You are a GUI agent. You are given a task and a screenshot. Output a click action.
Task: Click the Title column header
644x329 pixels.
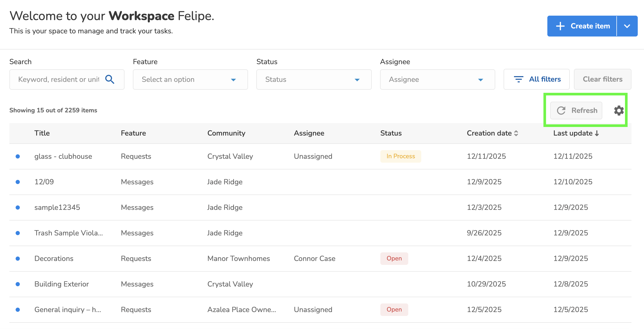click(x=42, y=133)
